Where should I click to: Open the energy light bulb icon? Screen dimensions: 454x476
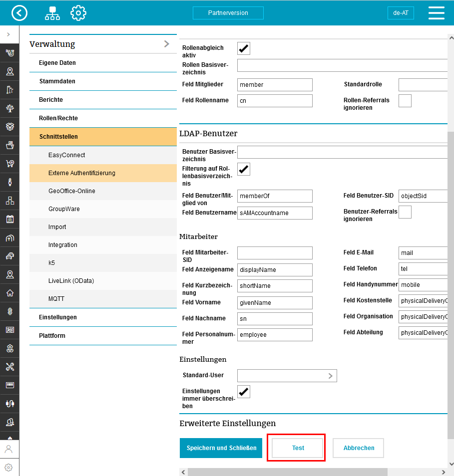[10, 182]
